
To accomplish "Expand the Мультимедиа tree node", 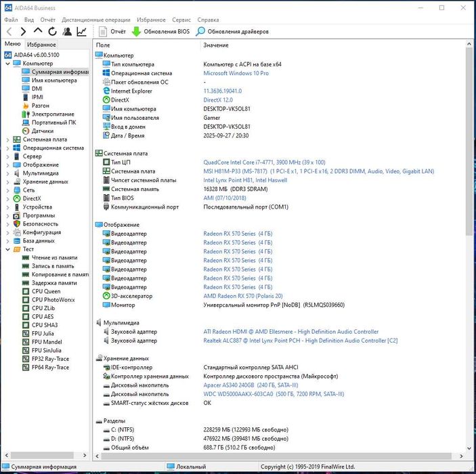I will tap(8, 173).
